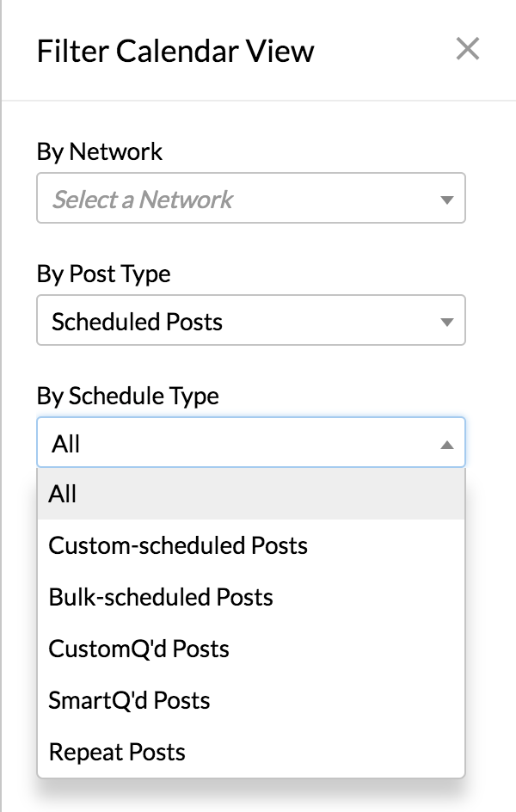Click the By Post Type dropdown arrow
The image size is (516, 812).
[446, 322]
